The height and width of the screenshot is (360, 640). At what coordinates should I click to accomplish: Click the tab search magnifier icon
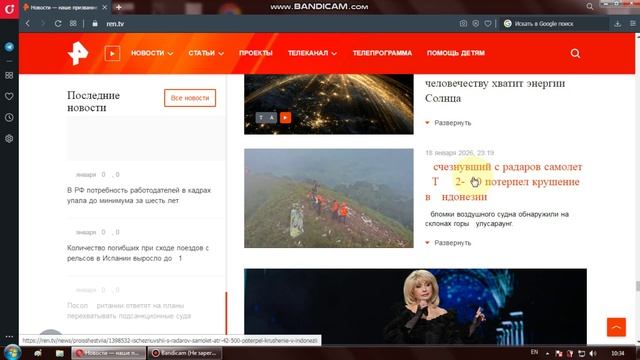(590, 7)
